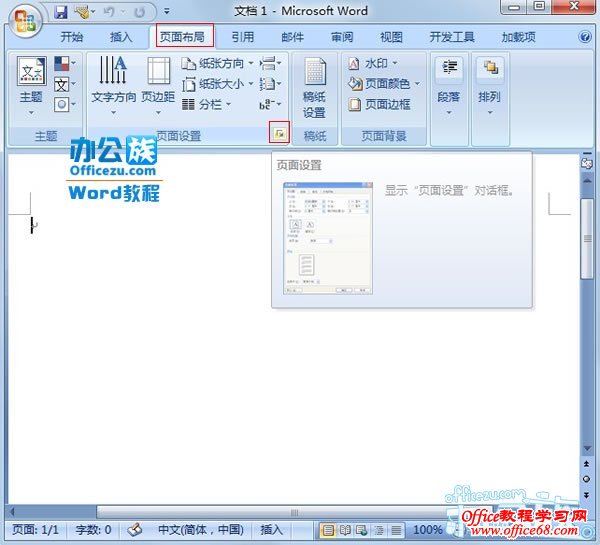Screen dimensions: 600x545
Task: Click the 100% zoom level button
Action: pyautogui.click(x=428, y=530)
